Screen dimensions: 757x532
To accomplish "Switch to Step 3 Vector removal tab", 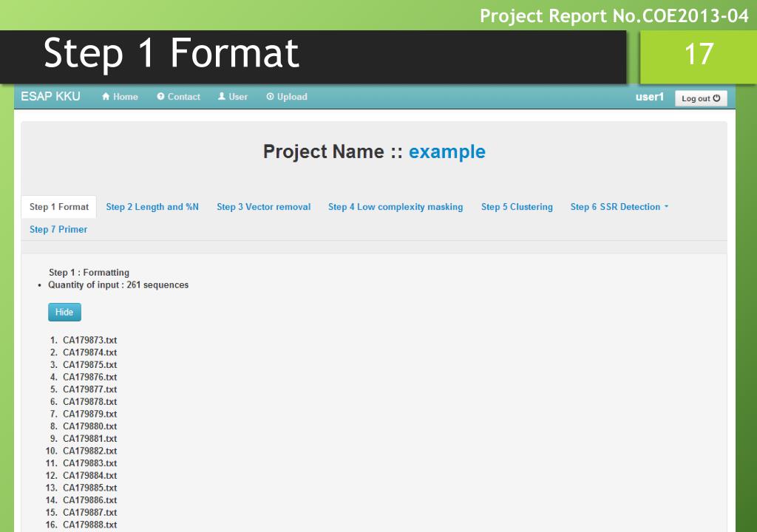I will click(264, 207).
